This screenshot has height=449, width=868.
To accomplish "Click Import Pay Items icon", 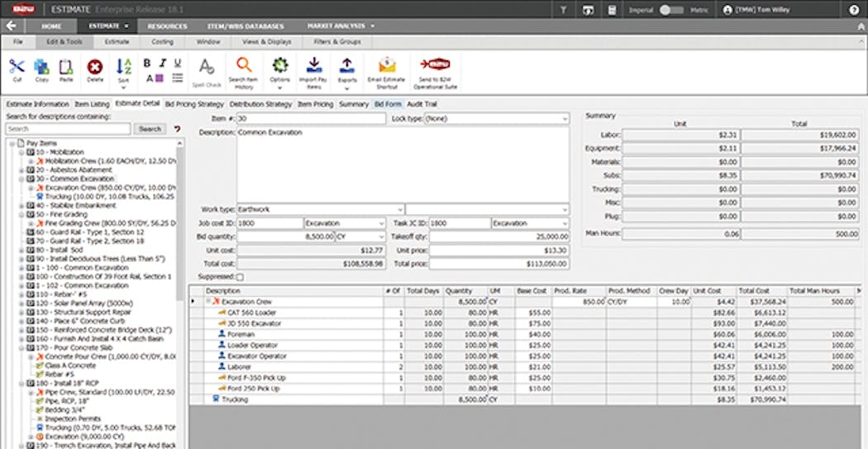I will [314, 65].
